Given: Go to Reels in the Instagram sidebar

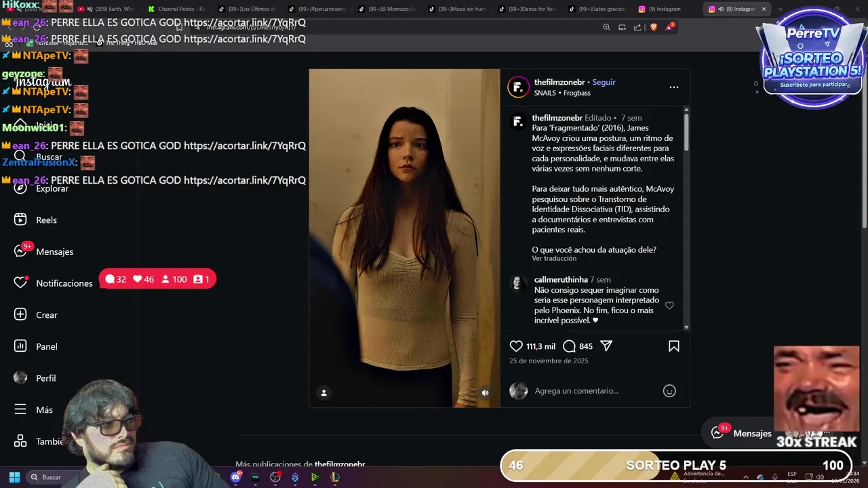Looking at the screenshot, I should (36, 220).
